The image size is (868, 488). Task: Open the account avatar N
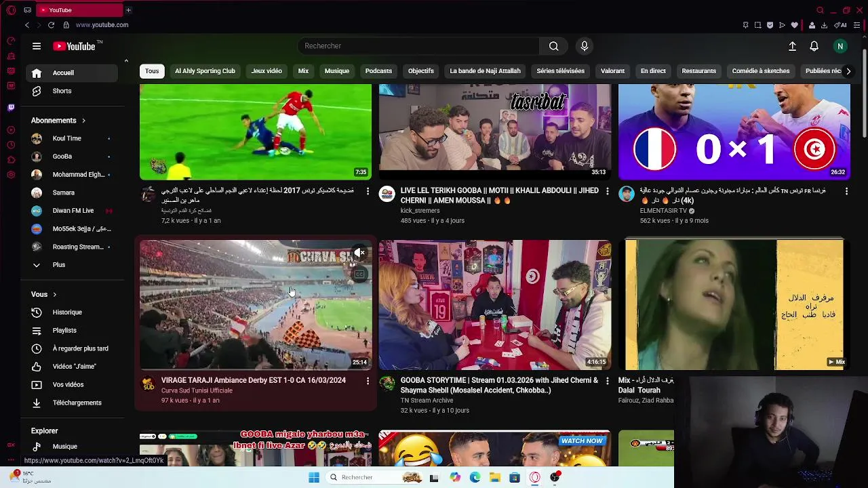point(840,46)
